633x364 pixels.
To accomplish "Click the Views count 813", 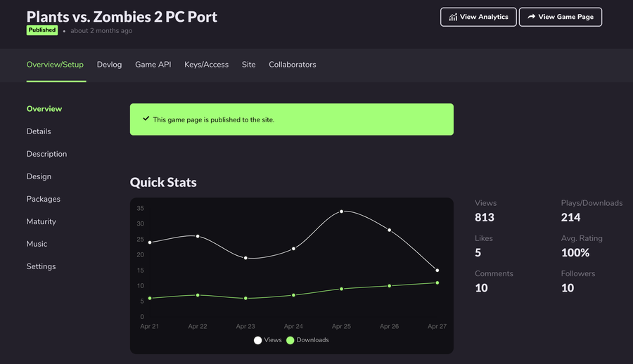I will pos(485,218).
